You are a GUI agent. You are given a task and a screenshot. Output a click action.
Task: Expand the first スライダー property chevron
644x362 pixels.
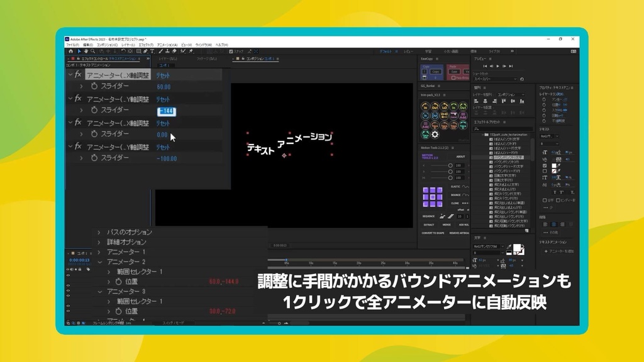point(81,87)
